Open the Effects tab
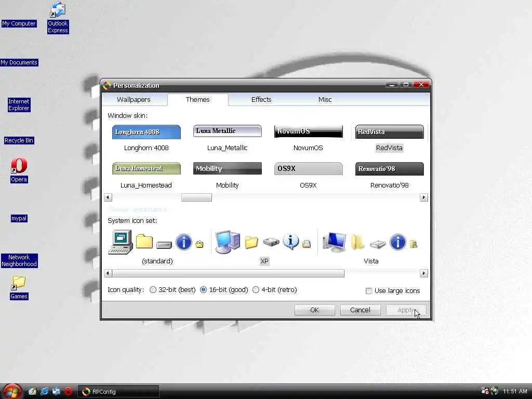The height and width of the screenshot is (399, 532). (261, 99)
